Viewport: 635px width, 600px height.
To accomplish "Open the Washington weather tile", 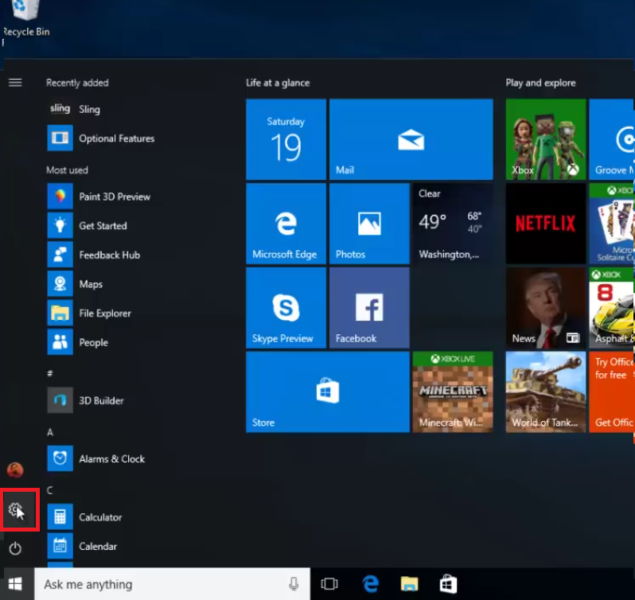I will pos(453,223).
